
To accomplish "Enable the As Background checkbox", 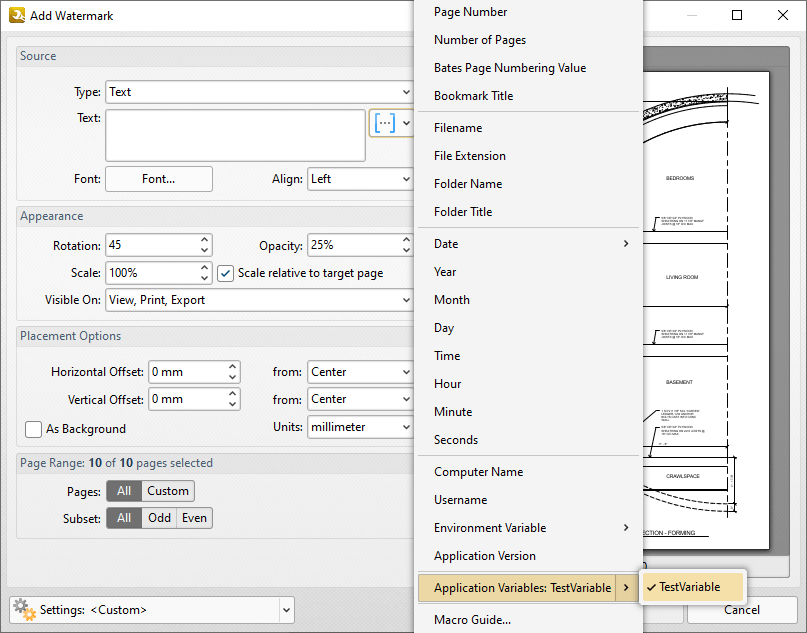I will coord(33,429).
